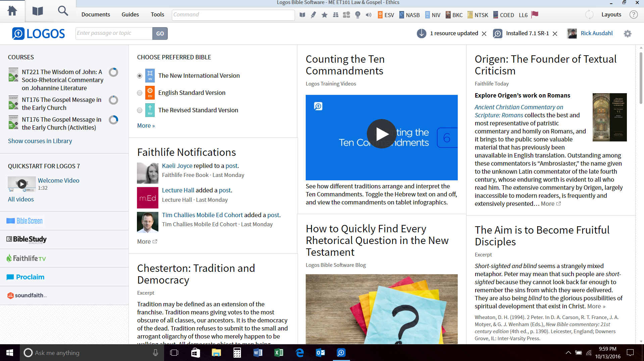The image size is (644, 361).
Task: Click the squares-with-burst toolbar icon
Action: pos(347,15)
